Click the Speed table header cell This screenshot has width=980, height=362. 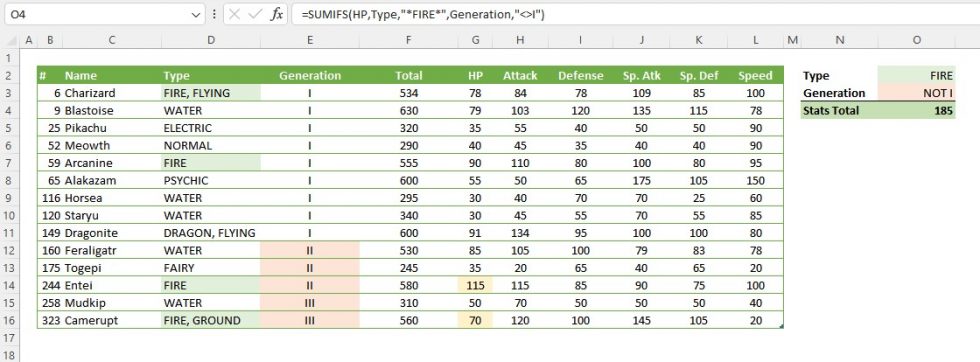tap(756, 76)
